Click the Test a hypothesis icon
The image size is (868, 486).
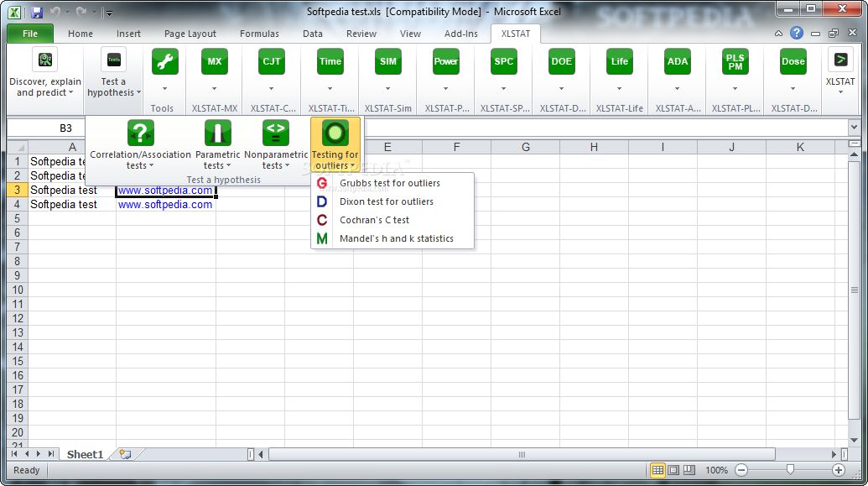click(113, 60)
